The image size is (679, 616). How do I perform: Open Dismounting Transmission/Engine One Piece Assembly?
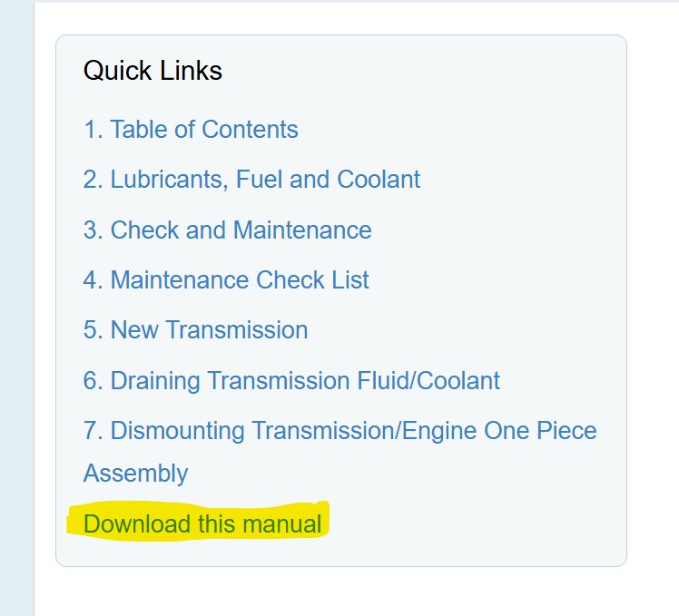[x=339, y=452]
